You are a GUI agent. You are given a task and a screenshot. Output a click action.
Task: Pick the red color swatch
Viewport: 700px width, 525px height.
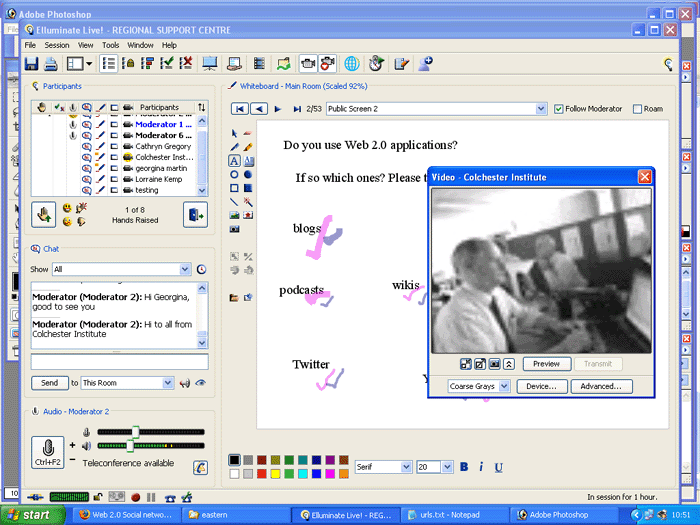(x=262, y=474)
